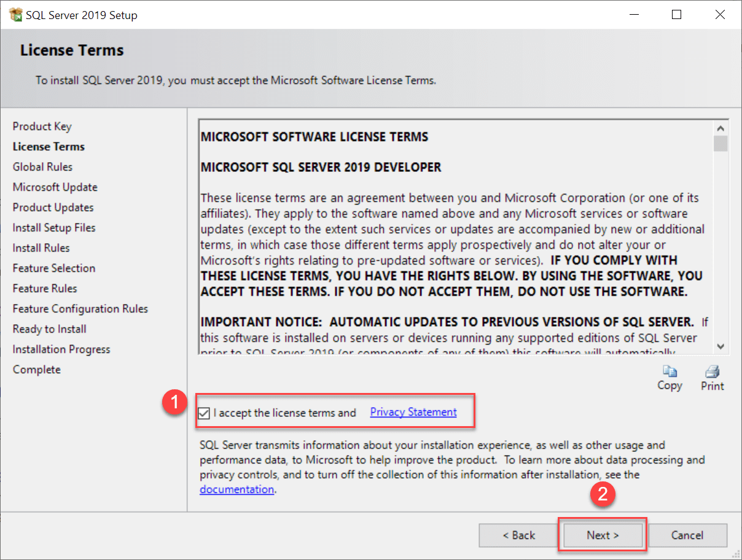Image resolution: width=742 pixels, height=560 pixels.
Task: Open the Privacy Statement link
Action: coord(413,412)
